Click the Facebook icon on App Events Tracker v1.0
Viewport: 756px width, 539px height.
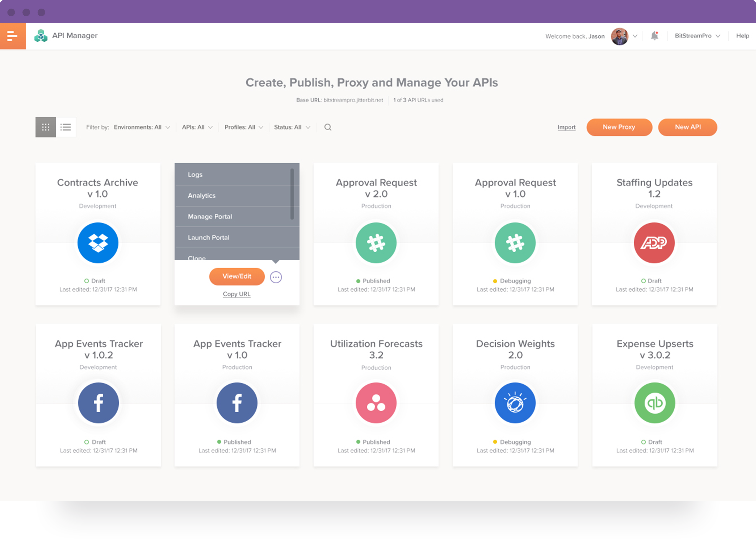pos(237,403)
